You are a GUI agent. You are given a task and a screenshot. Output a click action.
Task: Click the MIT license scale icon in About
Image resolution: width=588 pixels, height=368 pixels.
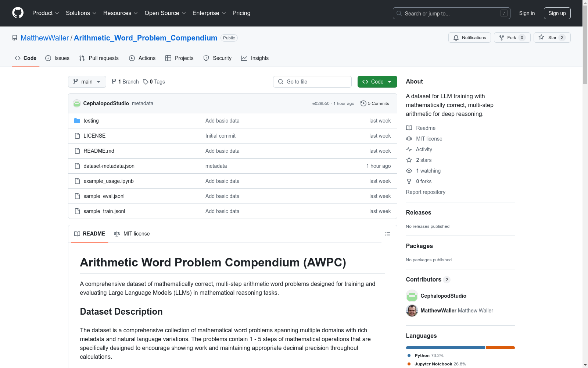tap(409, 139)
